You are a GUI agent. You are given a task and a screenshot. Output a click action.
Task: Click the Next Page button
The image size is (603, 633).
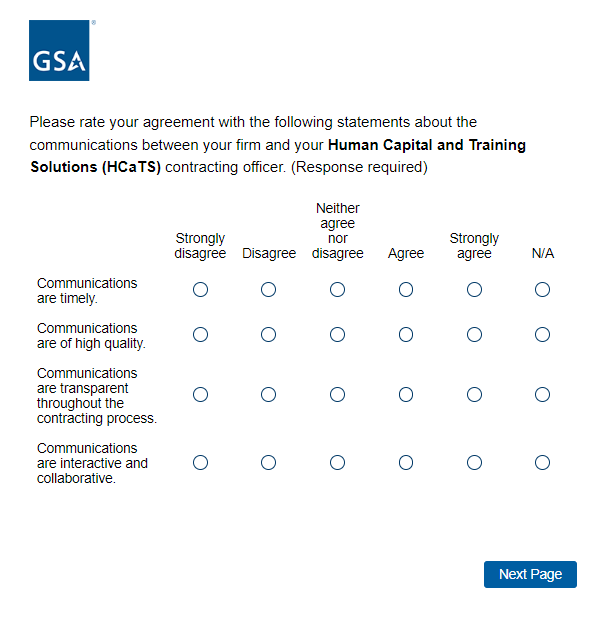(x=530, y=574)
